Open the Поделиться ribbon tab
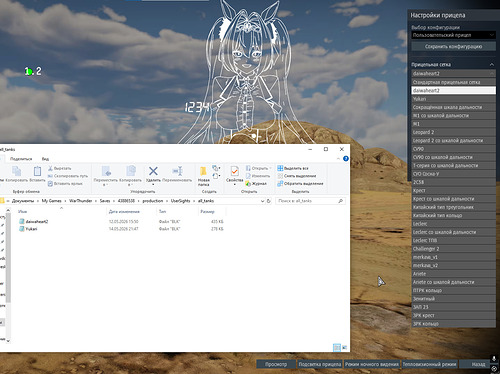500x374 pixels. [21, 159]
